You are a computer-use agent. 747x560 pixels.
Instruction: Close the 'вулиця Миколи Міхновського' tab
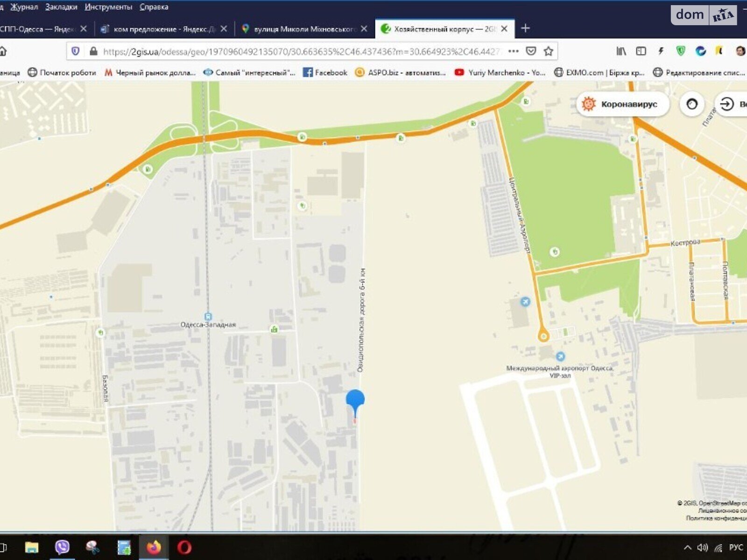pos(364,29)
